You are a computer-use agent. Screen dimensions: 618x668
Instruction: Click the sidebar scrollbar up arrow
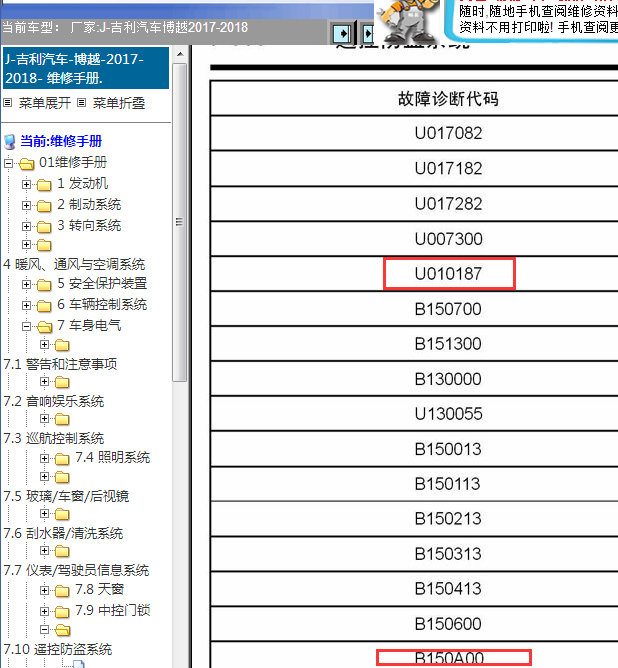coord(180,55)
